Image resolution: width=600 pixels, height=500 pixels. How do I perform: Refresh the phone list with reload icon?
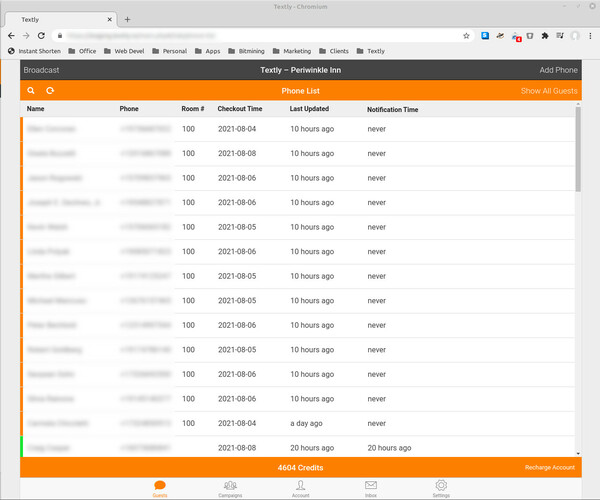pyautogui.click(x=50, y=91)
